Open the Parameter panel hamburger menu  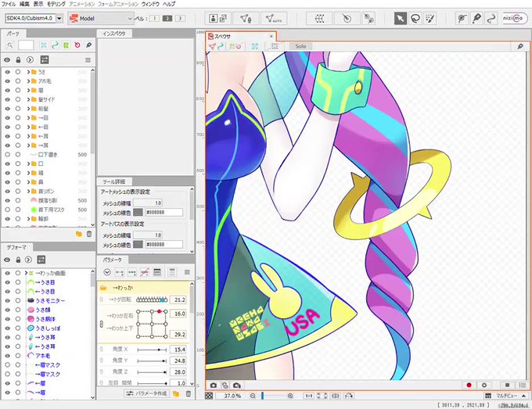coord(187,272)
